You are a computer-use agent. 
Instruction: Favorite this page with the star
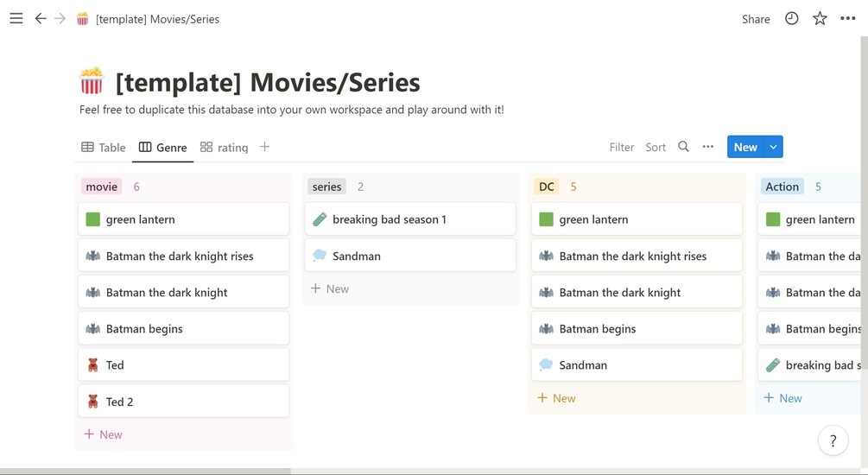(x=820, y=18)
